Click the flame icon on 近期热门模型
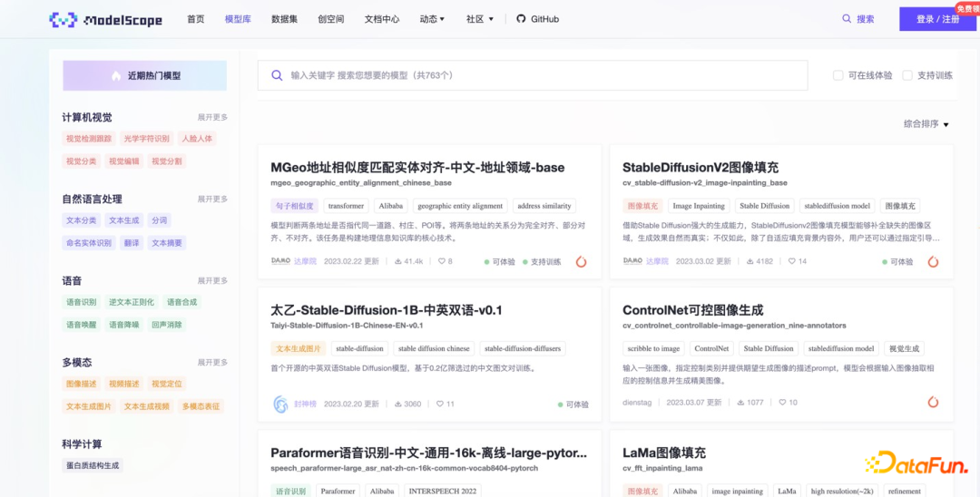The height and width of the screenshot is (497, 980). click(115, 75)
